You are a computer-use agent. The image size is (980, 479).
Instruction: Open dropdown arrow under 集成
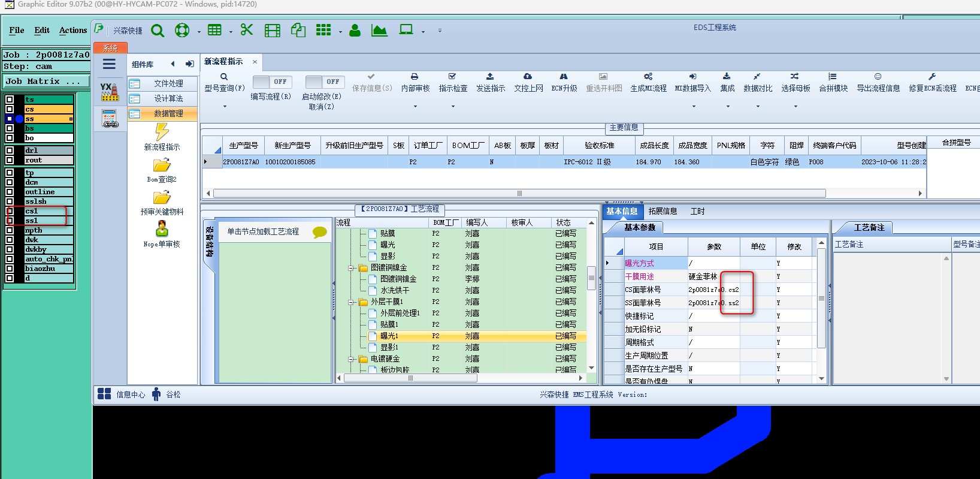coord(728,107)
